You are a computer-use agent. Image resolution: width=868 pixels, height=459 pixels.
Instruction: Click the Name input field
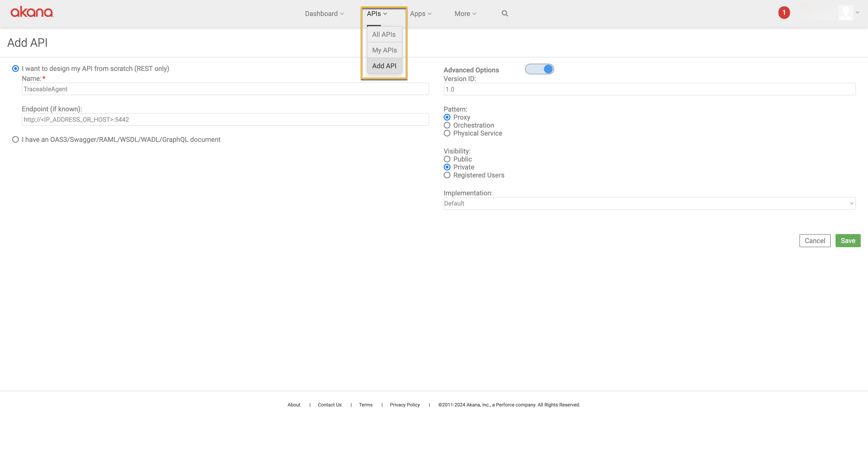(x=225, y=89)
